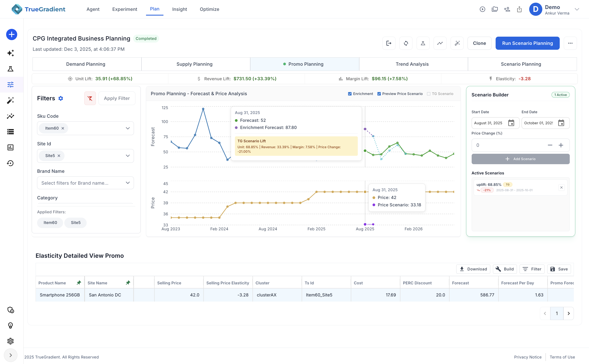Enable the TG Scenario checkbox

coord(429,94)
